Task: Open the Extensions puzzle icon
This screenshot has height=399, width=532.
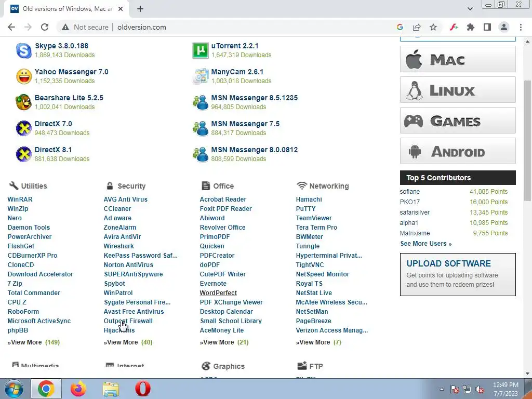Action: [471, 27]
